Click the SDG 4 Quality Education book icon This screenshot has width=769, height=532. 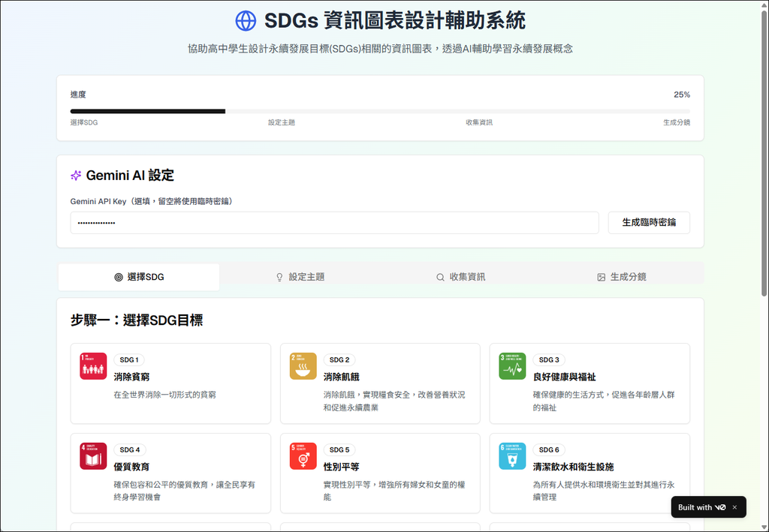point(93,456)
